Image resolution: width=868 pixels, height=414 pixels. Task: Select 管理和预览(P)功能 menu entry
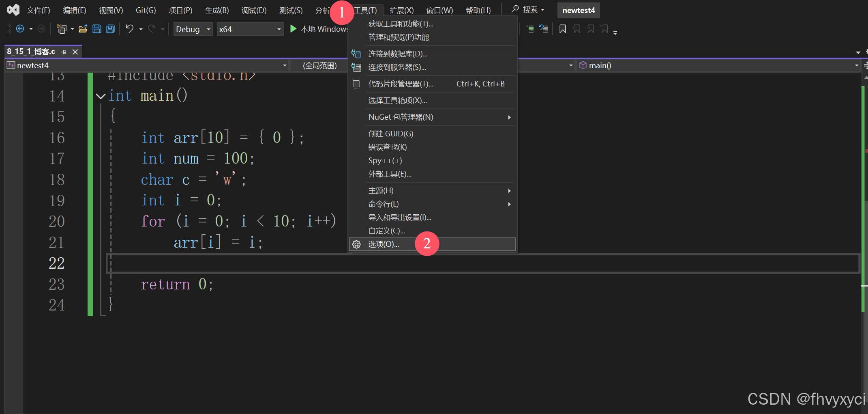[432, 37]
